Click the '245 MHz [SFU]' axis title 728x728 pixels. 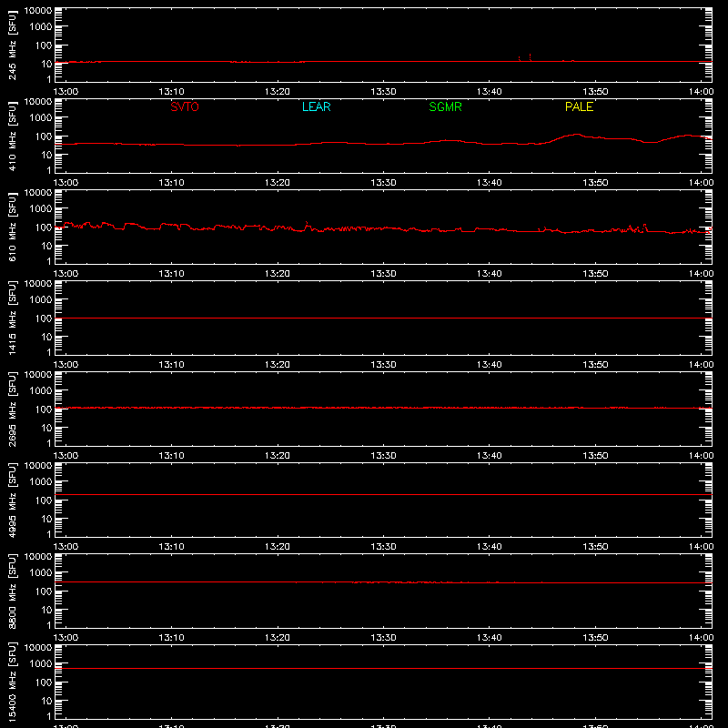pyautogui.click(x=13, y=45)
